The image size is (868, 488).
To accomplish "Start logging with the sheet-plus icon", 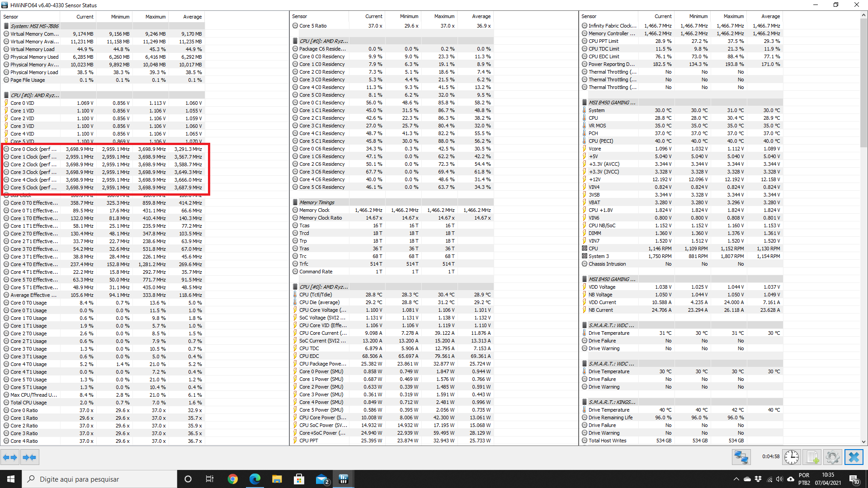I will point(812,457).
